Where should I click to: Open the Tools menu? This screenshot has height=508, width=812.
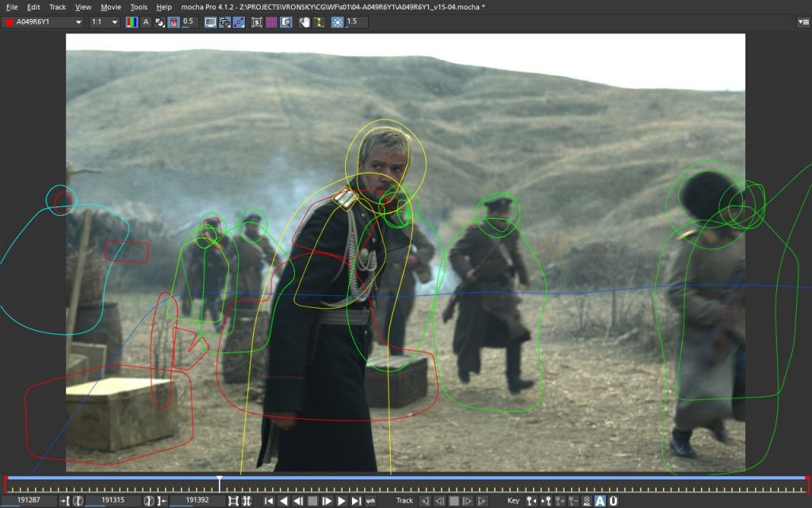139,7
